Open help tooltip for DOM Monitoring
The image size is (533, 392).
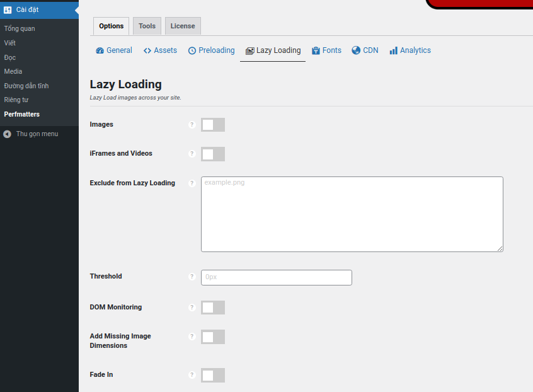[192, 308]
